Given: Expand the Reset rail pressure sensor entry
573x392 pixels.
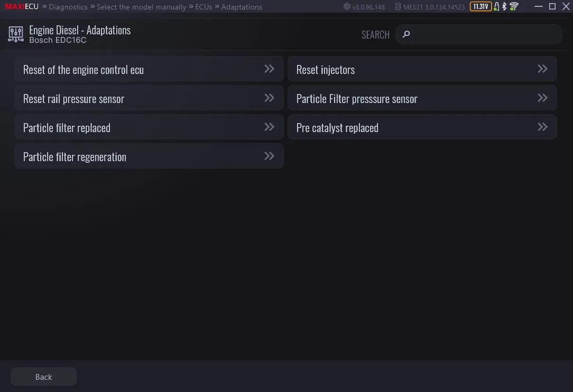Looking at the screenshot, I should 149,98.
